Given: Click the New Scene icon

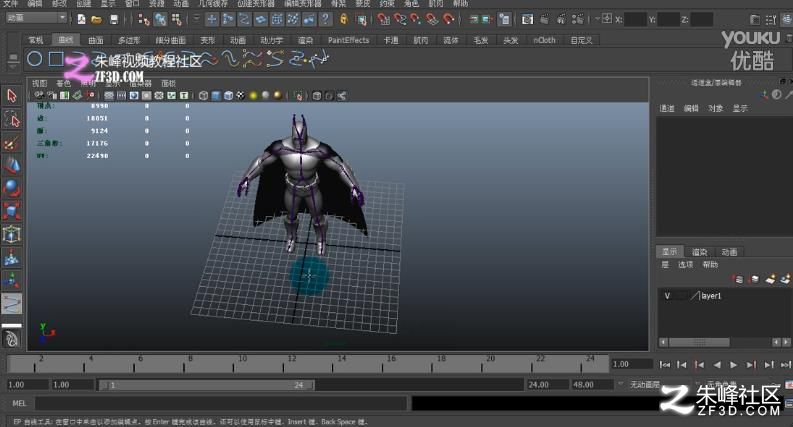Looking at the screenshot, I should tap(81, 19).
